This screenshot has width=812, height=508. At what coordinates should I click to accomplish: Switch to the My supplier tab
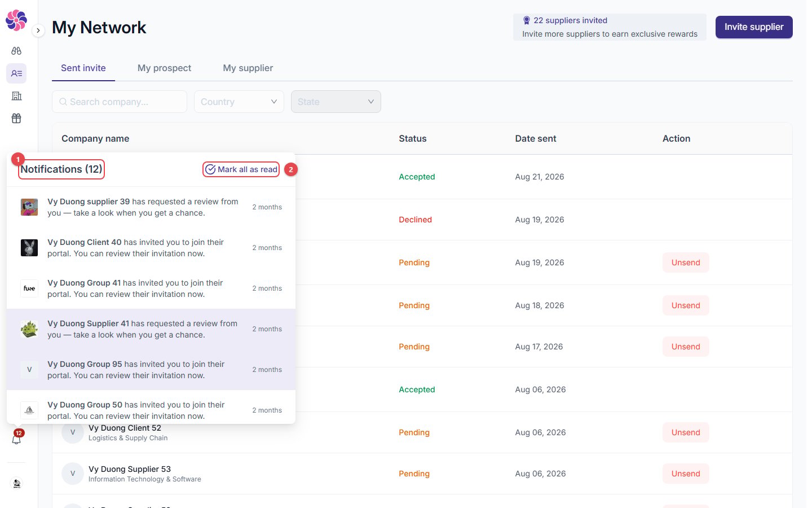[248, 68]
